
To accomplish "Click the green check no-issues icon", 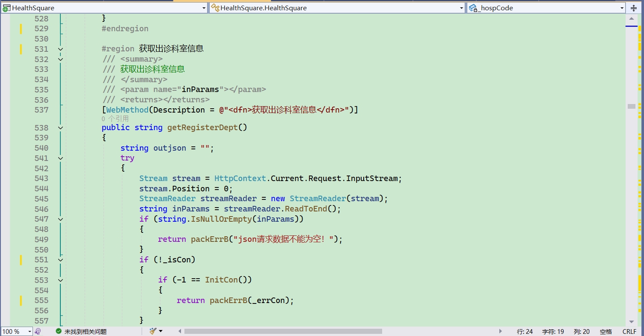I will coord(59,331).
